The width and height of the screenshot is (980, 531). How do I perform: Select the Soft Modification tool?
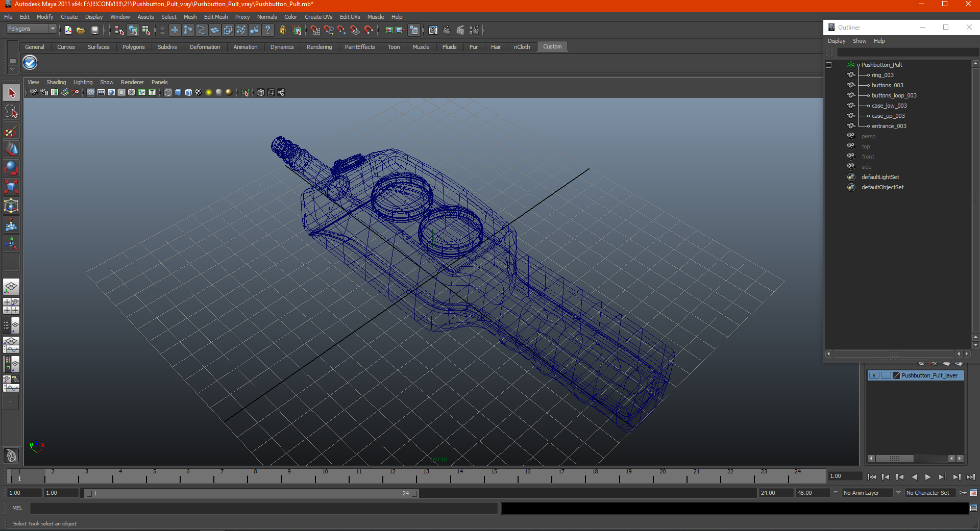point(11,224)
